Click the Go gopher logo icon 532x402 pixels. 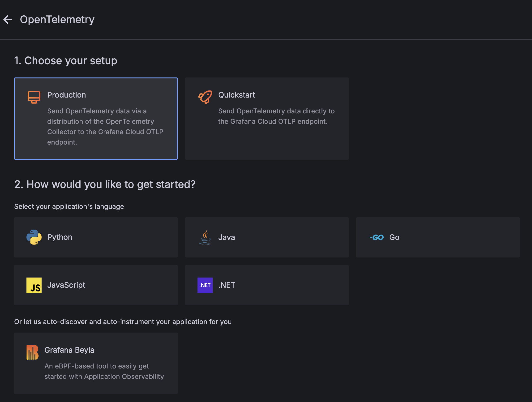click(376, 237)
